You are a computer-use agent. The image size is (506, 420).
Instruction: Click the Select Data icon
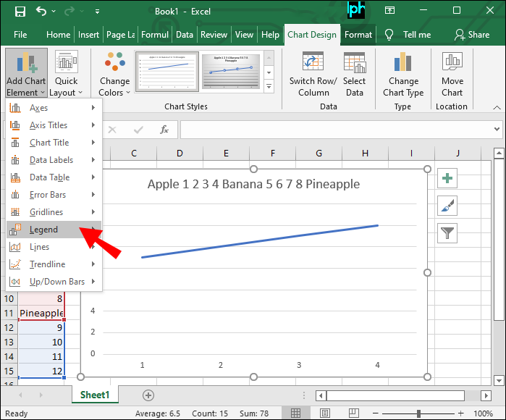tap(354, 62)
